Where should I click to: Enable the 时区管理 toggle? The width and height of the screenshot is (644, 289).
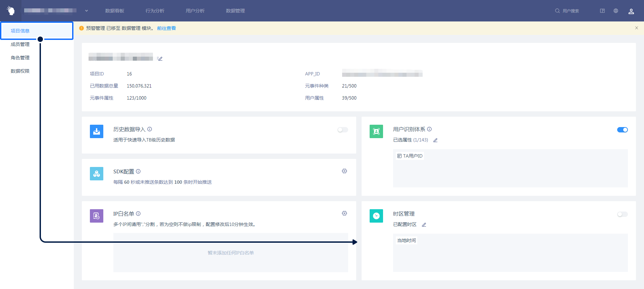click(622, 214)
